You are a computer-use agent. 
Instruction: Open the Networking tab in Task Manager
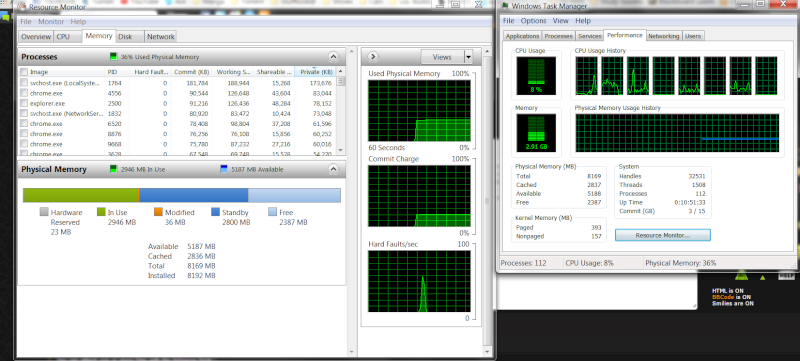pyautogui.click(x=664, y=36)
